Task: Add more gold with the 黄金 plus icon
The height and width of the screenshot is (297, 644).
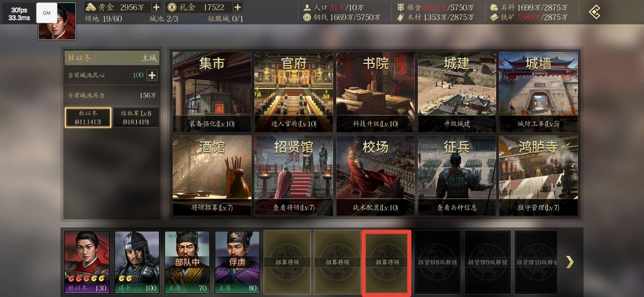Action: tap(156, 7)
